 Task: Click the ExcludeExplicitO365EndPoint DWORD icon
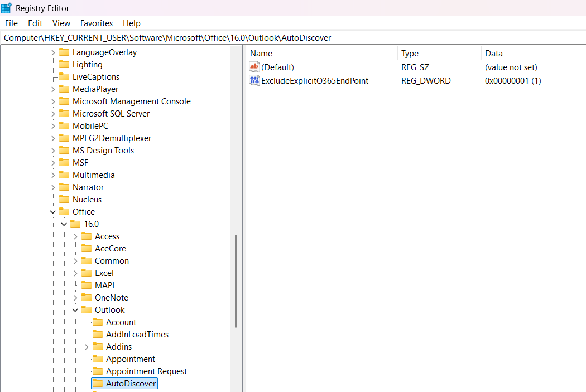tap(254, 80)
